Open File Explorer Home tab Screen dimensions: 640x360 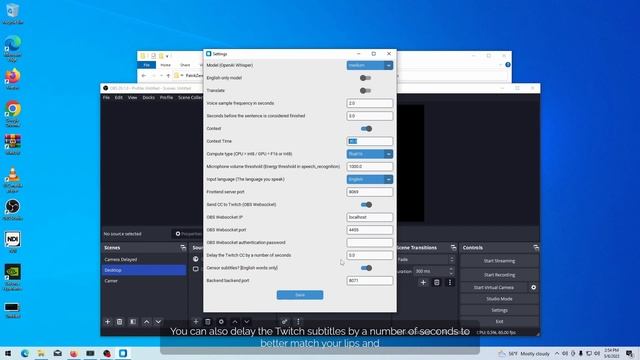[x=165, y=65]
